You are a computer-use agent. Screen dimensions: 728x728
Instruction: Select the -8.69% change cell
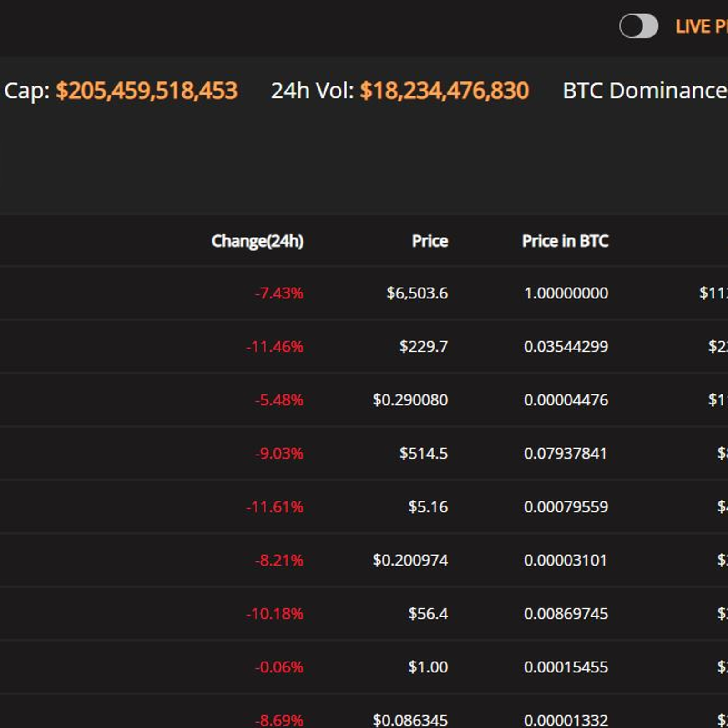coord(279,720)
